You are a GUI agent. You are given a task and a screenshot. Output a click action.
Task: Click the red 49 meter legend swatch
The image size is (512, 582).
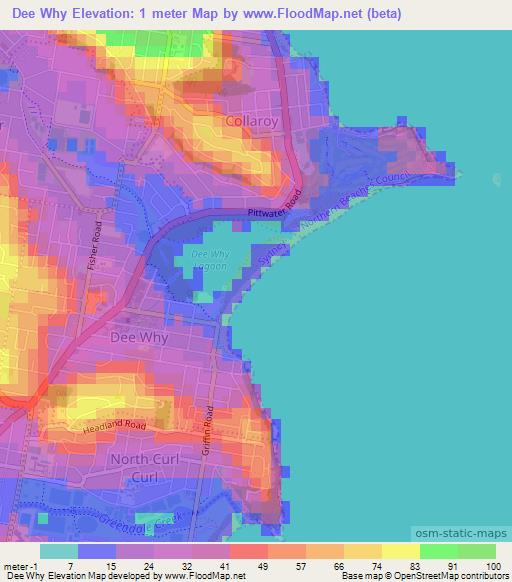coord(249,551)
